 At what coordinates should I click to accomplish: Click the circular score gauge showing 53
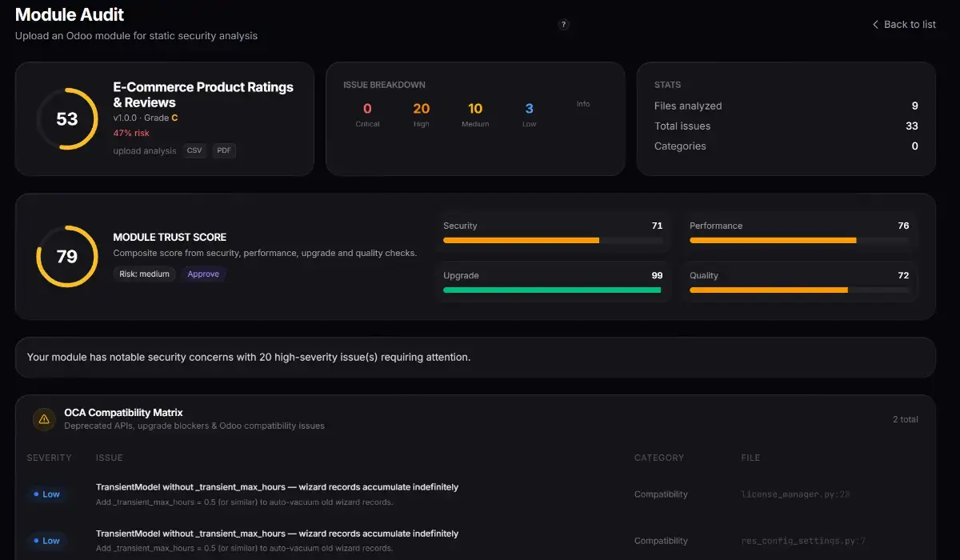67,119
